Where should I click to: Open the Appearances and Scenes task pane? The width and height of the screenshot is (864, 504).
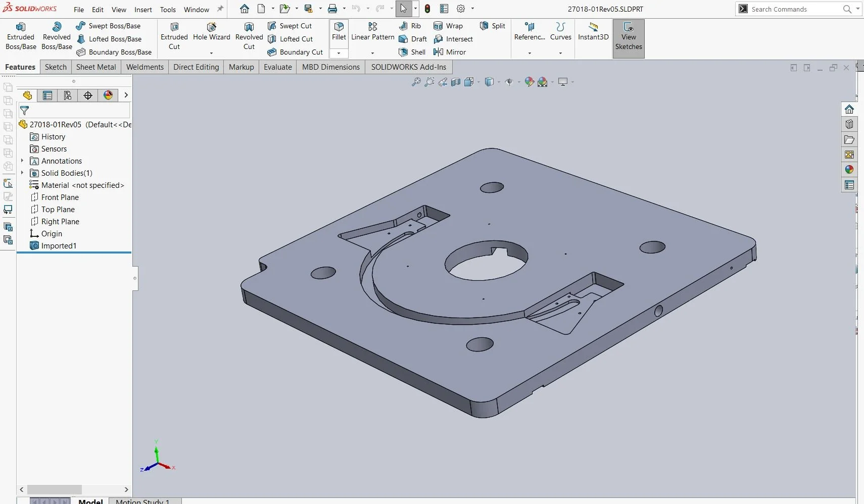coord(849,170)
